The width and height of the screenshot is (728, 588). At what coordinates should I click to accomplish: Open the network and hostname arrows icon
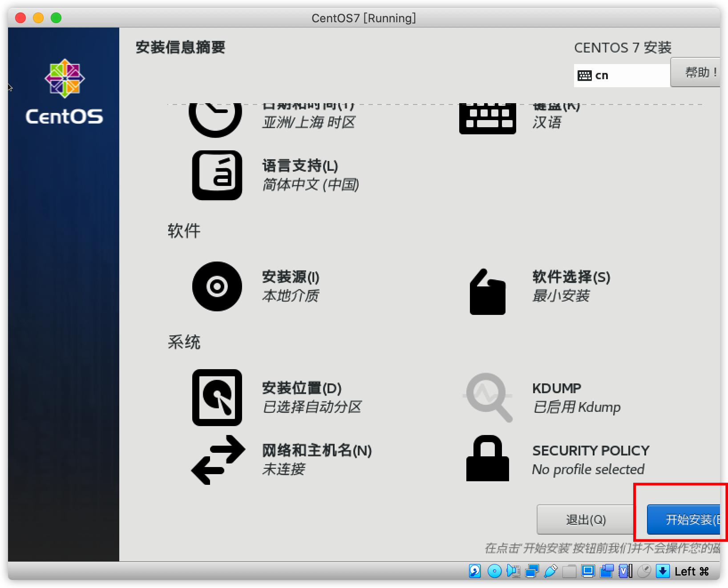[x=218, y=460]
